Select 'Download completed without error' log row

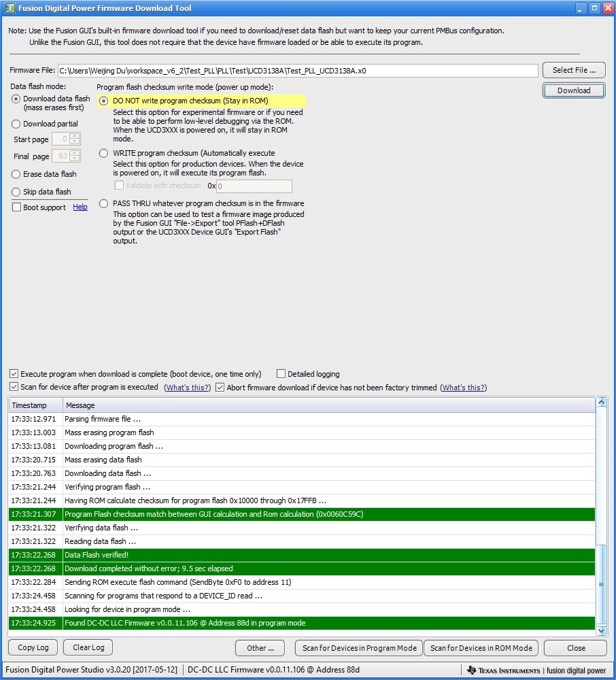click(x=302, y=568)
